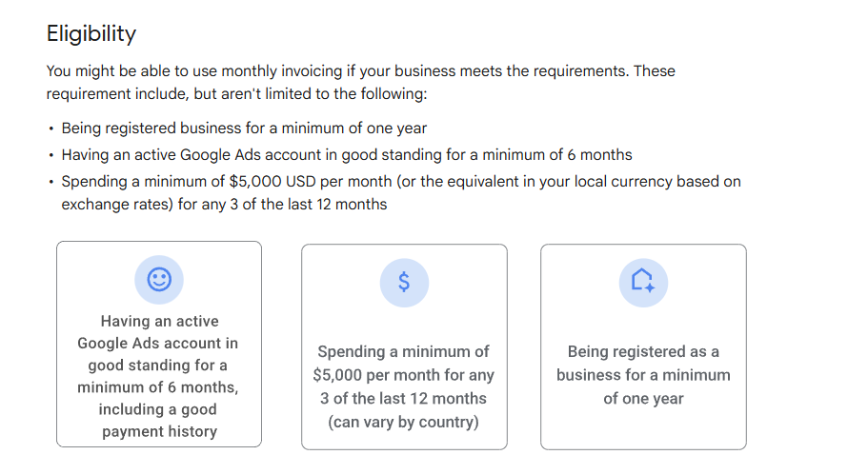The image size is (868, 455).
Task: Click the dollar sign icon
Action: click(404, 283)
